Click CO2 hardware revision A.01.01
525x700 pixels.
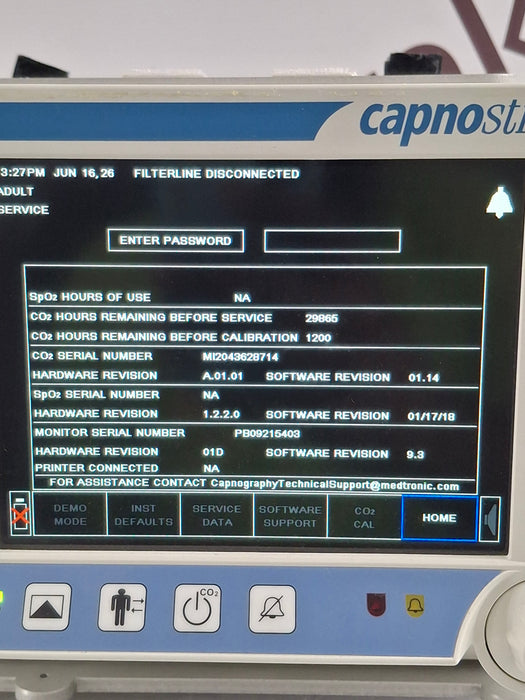point(223,376)
